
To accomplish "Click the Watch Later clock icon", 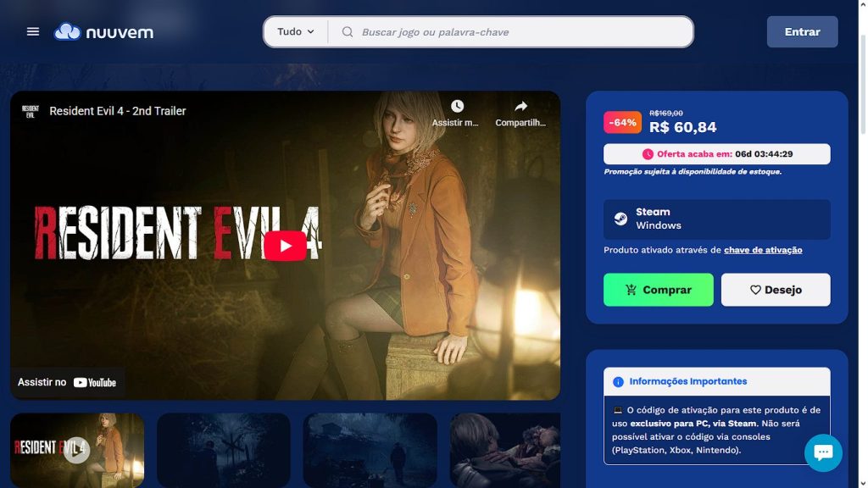I will (457, 107).
